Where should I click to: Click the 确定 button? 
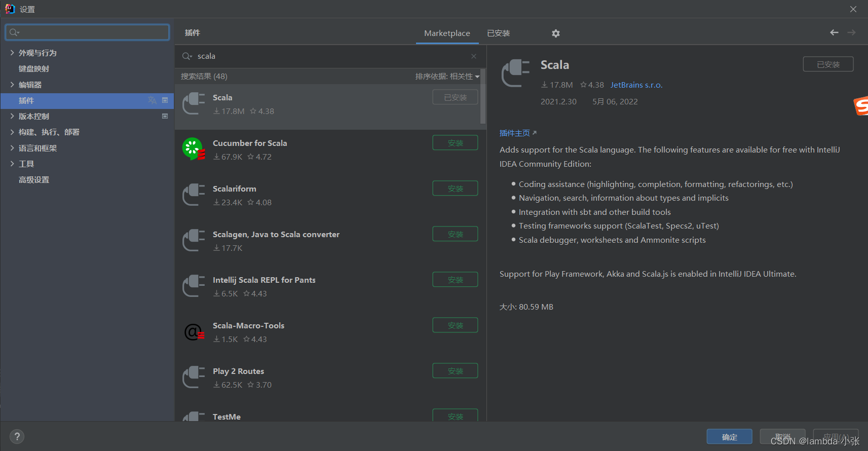pyautogui.click(x=729, y=437)
